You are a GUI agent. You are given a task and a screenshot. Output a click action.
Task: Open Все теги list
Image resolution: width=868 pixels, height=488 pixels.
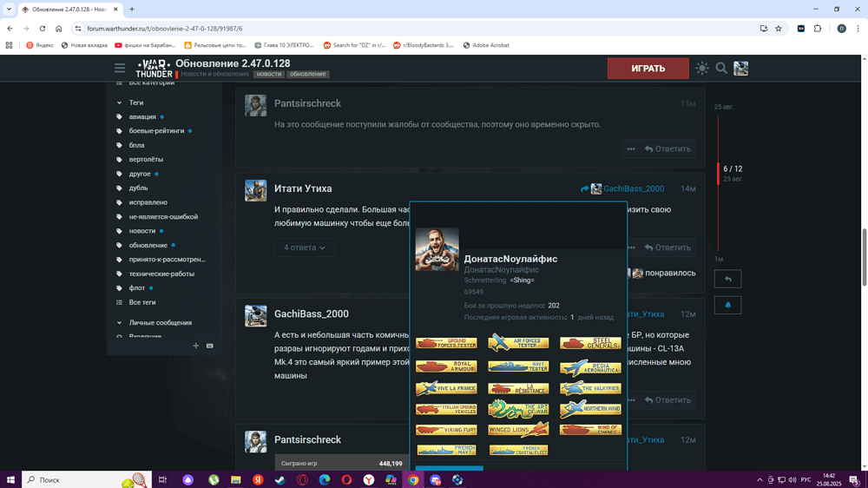coord(142,302)
